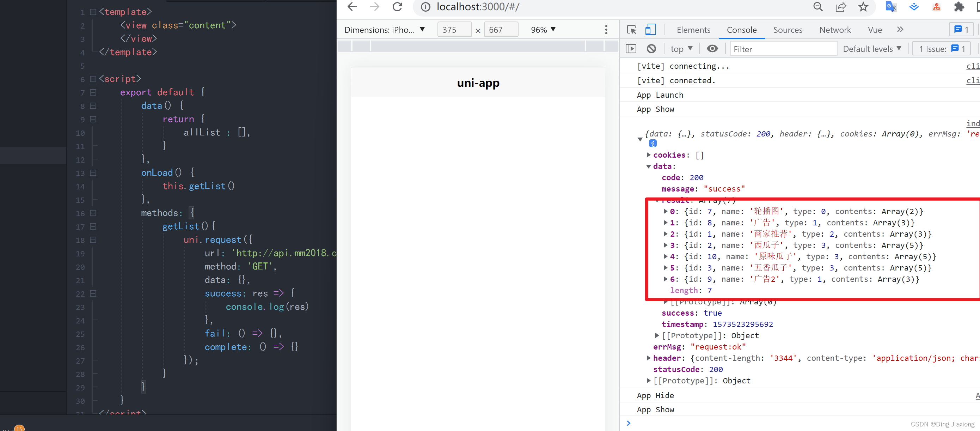Click the browser zoom magnifier icon
This screenshot has width=980, height=431.
818,7
